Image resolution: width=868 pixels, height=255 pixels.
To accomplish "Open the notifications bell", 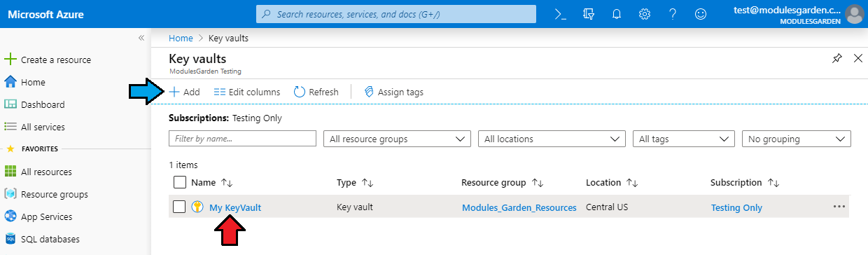I will point(617,14).
